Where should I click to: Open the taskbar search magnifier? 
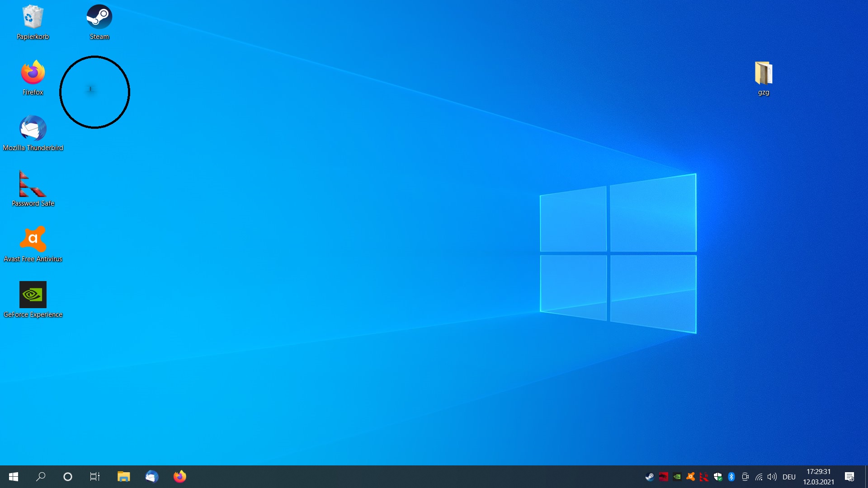41,477
